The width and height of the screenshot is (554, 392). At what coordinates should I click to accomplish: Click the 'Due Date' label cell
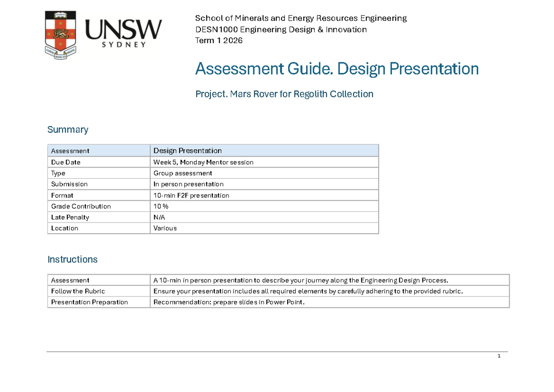(99, 162)
